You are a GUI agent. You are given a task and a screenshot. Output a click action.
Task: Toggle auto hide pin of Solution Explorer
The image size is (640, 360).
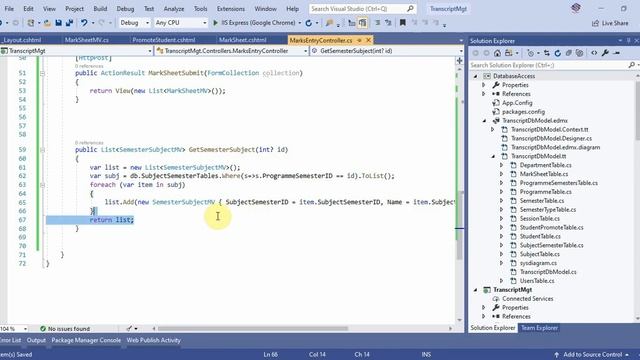[629, 40]
